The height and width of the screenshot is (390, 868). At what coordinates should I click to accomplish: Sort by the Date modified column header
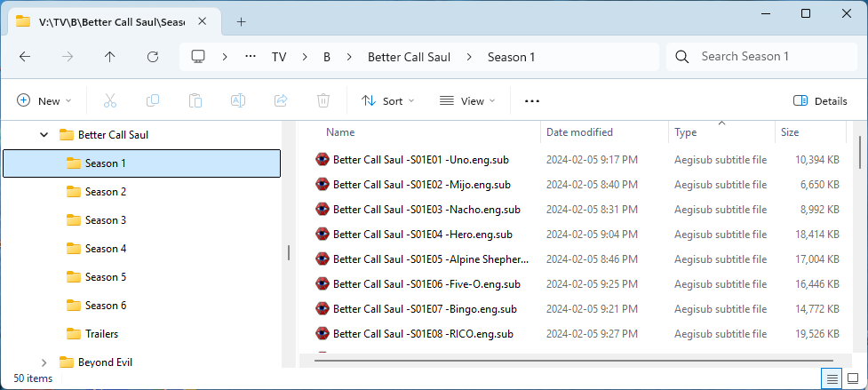[x=579, y=132]
